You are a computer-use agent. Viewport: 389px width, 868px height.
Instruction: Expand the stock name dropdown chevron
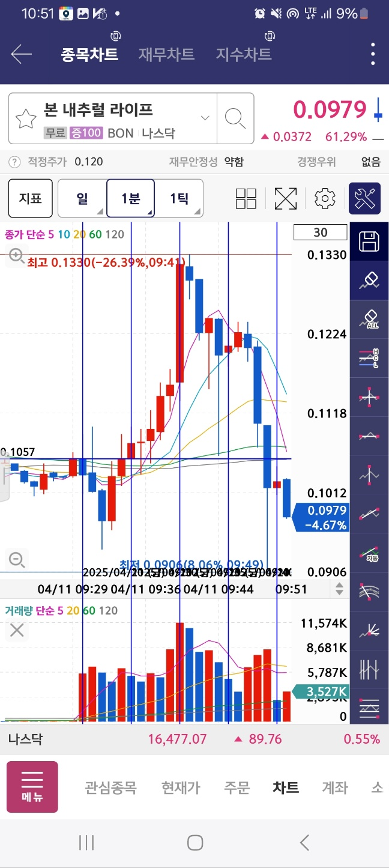pyautogui.click(x=205, y=118)
